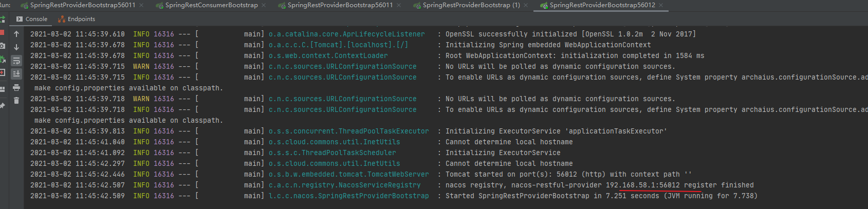Click the l.c.c.nacos.SpringRestProviderBootstrap class link
Screen dimensions: 868x209
click(348, 196)
